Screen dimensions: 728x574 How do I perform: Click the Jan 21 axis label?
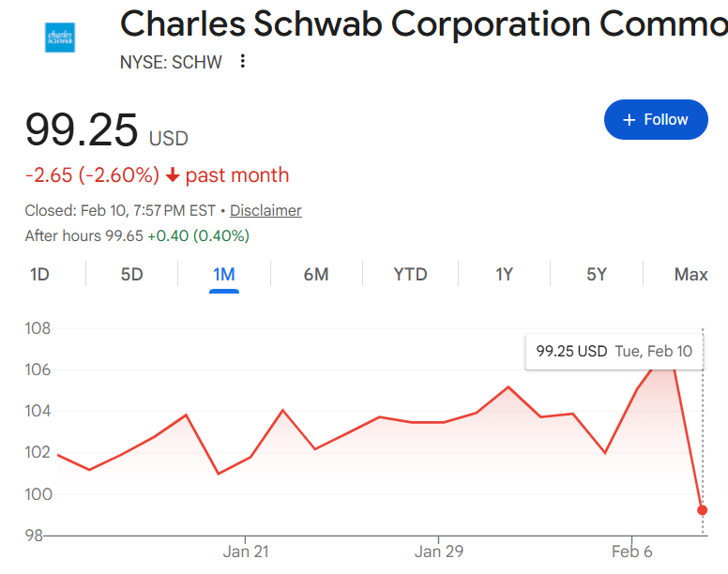click(x=246, y=551)
